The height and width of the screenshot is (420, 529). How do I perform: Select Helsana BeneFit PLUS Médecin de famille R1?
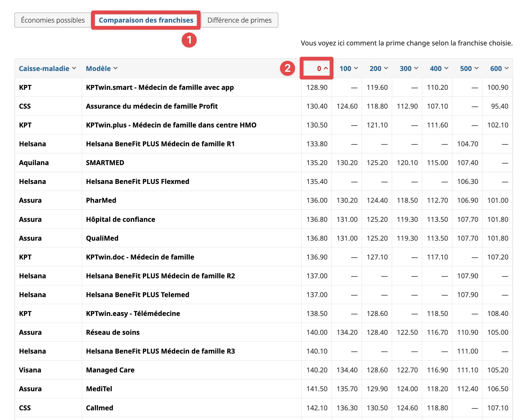pos(160,144)
